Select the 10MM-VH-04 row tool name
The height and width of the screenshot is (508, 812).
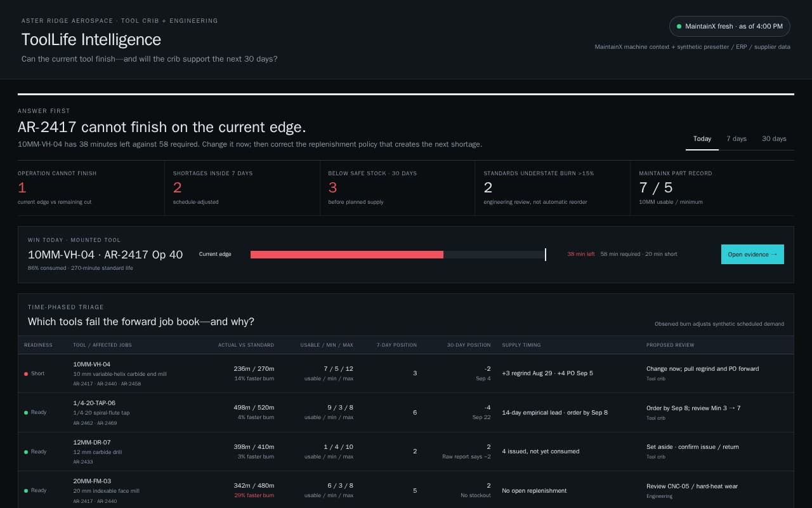point(92,364)
